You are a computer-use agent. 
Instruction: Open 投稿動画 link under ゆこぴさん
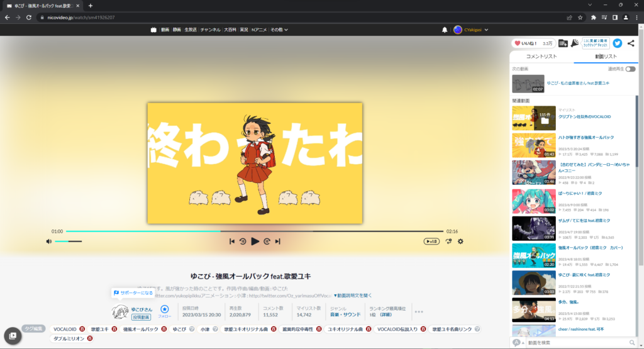(141, 317)
